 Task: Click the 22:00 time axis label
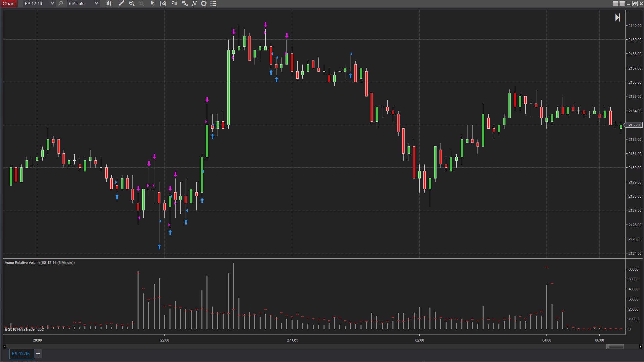[x=165, y=340]
